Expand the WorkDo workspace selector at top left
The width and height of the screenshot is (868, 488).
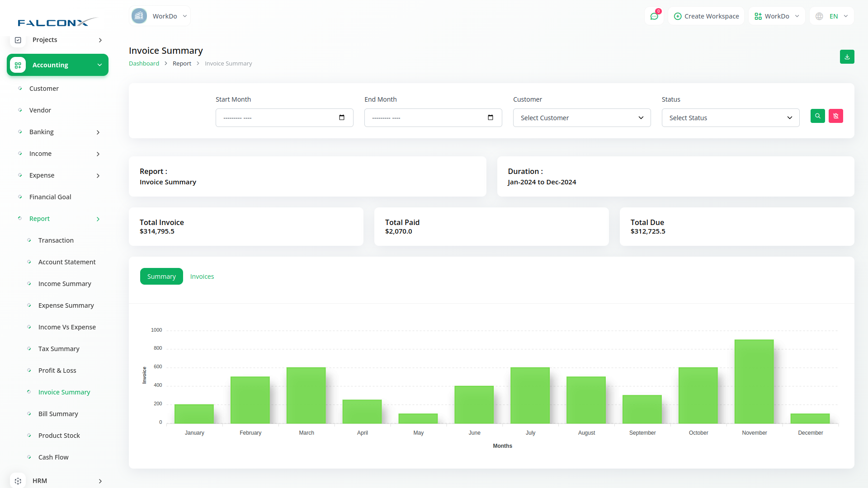(160, 16)
